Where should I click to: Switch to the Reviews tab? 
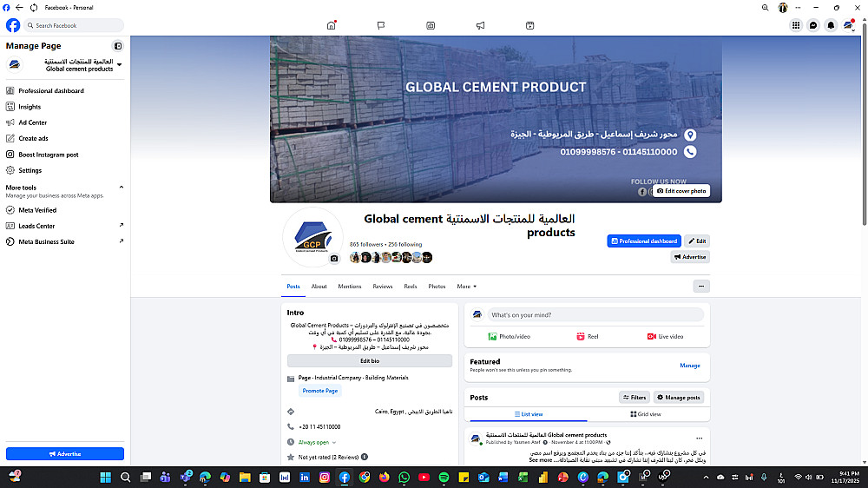coord(383,287)
